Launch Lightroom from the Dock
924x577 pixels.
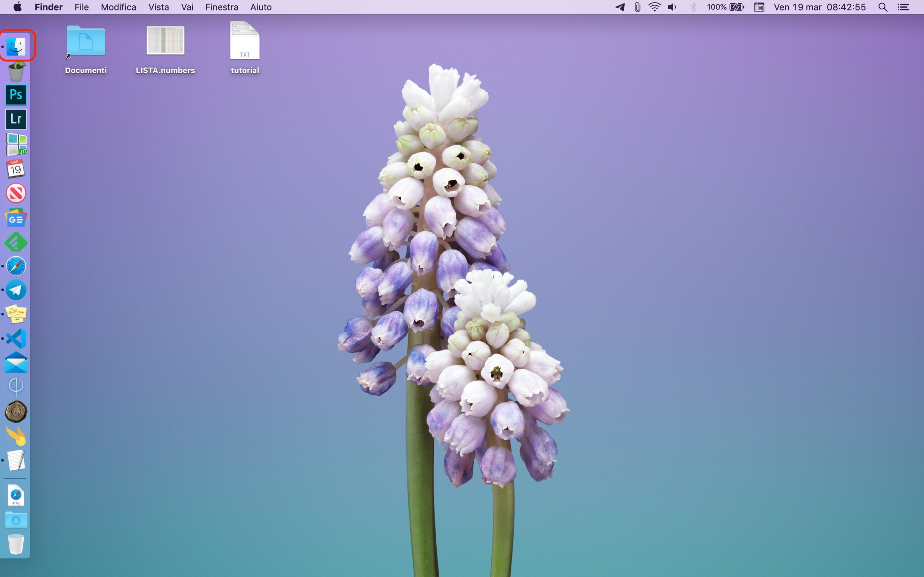click(16, 119)
